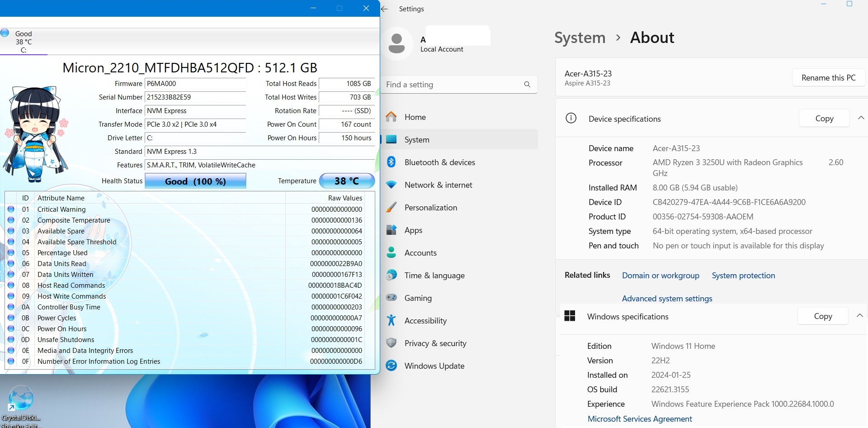Click the breadcrumb chevron between System and About
The height and width of the screenshot is (428, 868).
(x=618, y=38)
